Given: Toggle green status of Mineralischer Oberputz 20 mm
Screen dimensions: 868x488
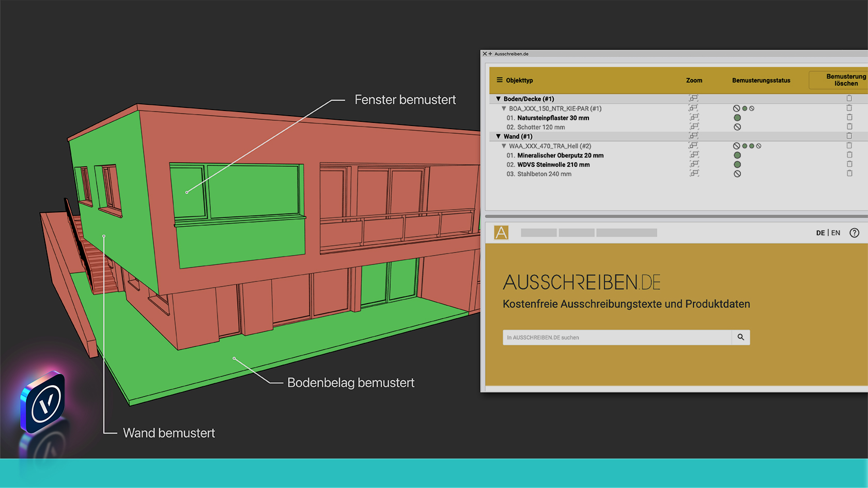Looking at the screenshot, I should [x=737, y=155].
